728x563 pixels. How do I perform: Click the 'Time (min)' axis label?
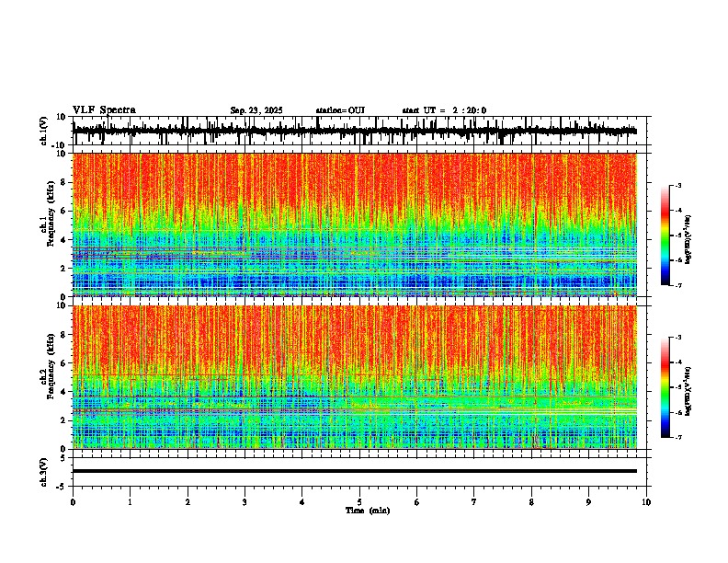pos(368,511)
